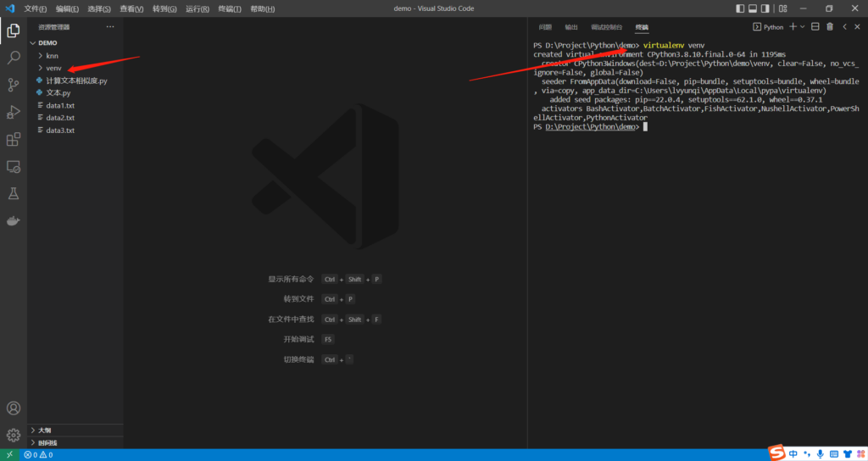Open the 帮助(H) menu
Image resolution: width=868 pixels, height=461 pixels.
(x=263, y=8)
